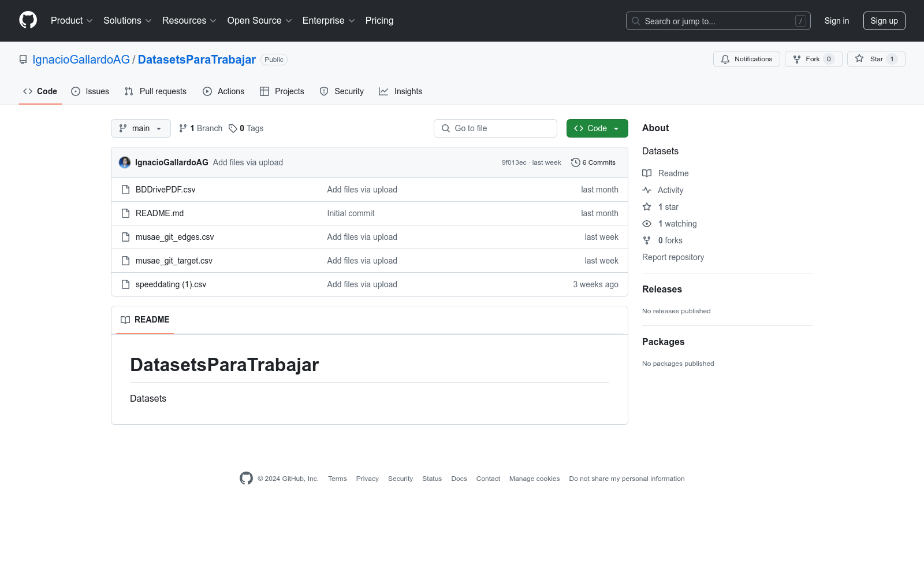The image size is (924, 578).
Task: Click the star icon beside 1 star
Action: [x=647, y=207]
